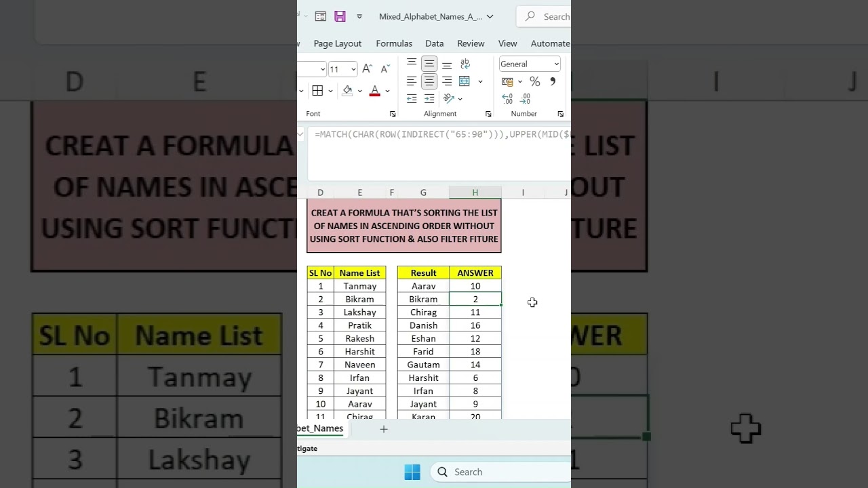Select the Aarav cell in Result column
This screenshot has width=868, height=488.
pyautogui.click(x=423, y=286)
